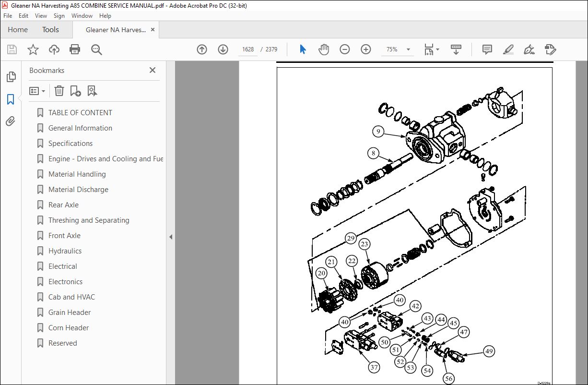Toggle the Bookmarks sidebar panel icon
This screenshot has width=588, height=385.
[x=11, y=99]
